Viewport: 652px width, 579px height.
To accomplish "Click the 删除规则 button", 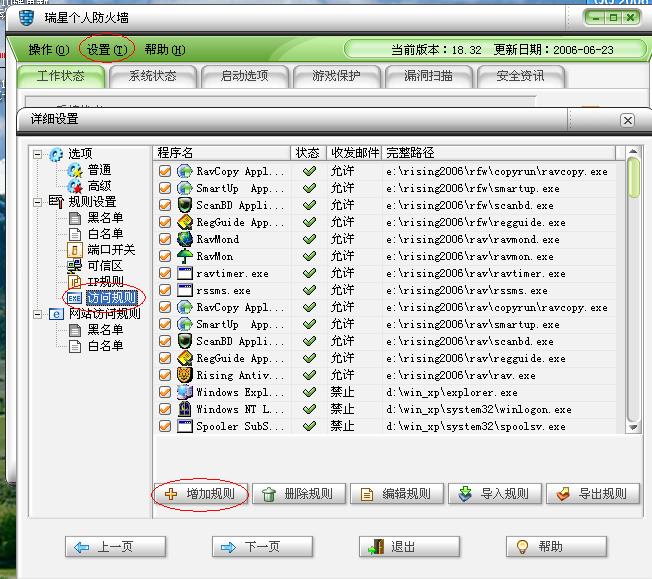I will coord(299,494).
